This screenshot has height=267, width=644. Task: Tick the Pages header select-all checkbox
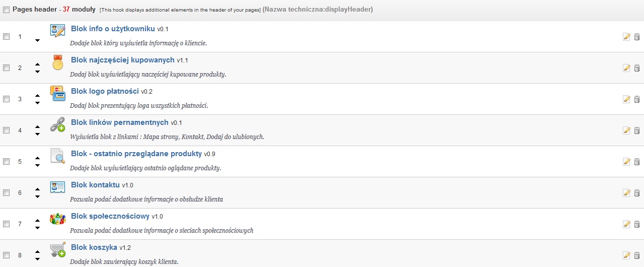tap(6, 10)
